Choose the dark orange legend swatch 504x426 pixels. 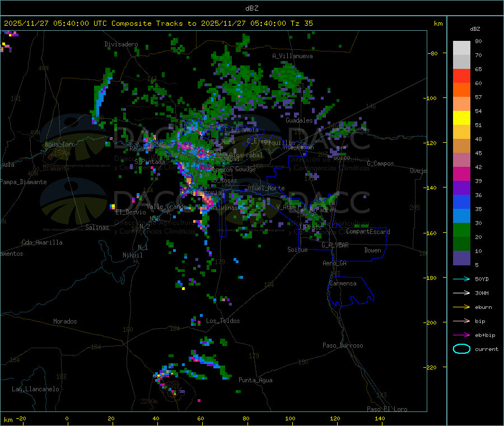click(x=461, y=90)
